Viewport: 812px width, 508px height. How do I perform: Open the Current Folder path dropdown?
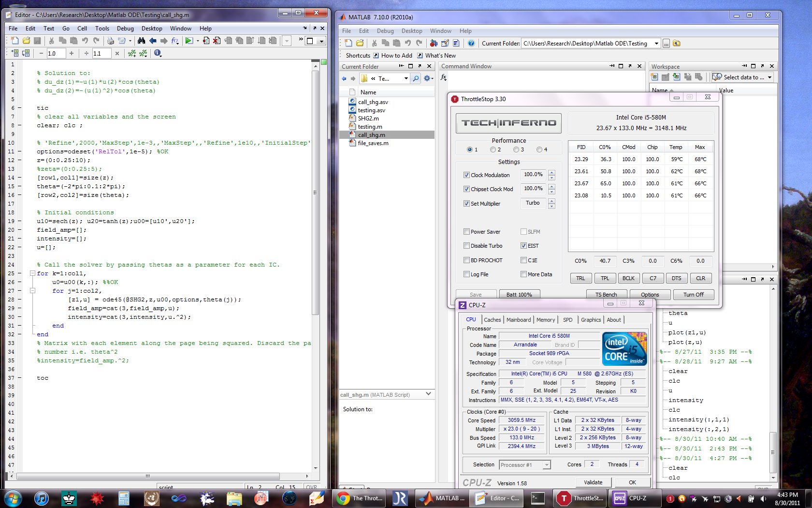(656, 44)
